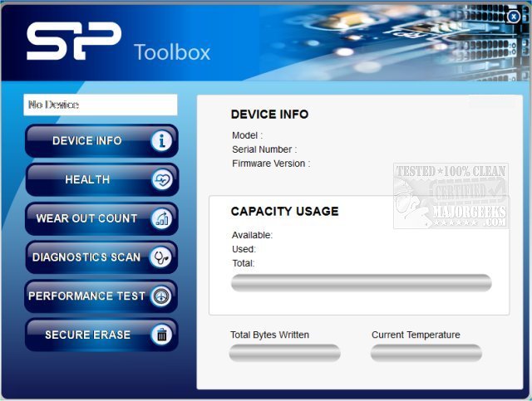Image resolution: width=532 pixels, height=401 pixels.
Task: Click the stethoscope icon on Diagnostics Scan
Action: pos(160,257)
